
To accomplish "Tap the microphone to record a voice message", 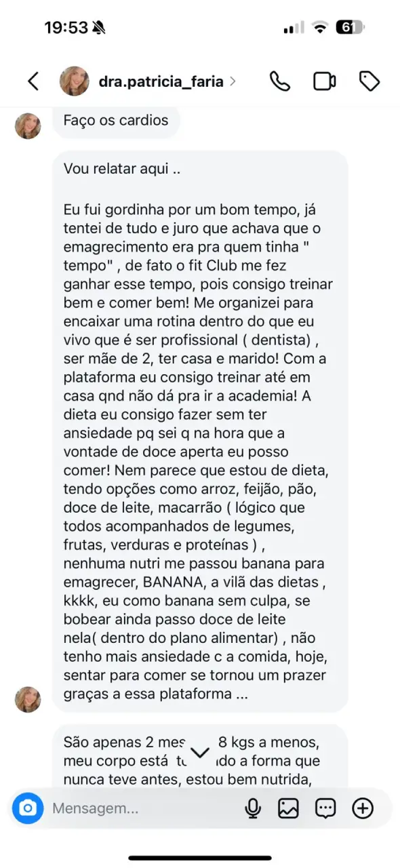I will coord(254,808).
